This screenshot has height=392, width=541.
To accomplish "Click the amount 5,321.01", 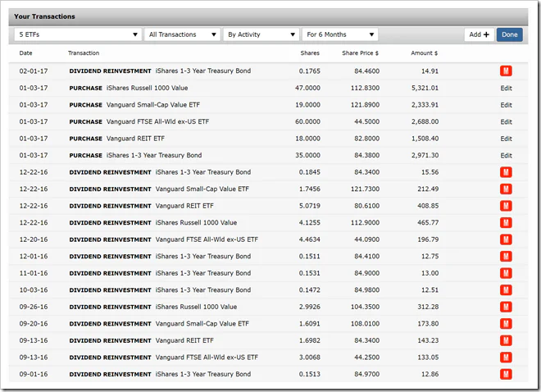I will click(x=425, y=88).
